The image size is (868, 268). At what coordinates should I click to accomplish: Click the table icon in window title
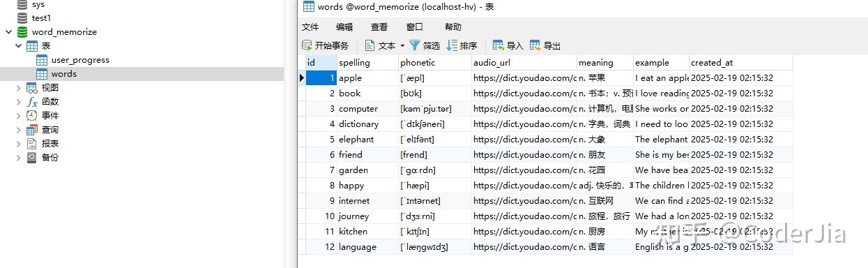pyautogui.click(x=308, y=7)
